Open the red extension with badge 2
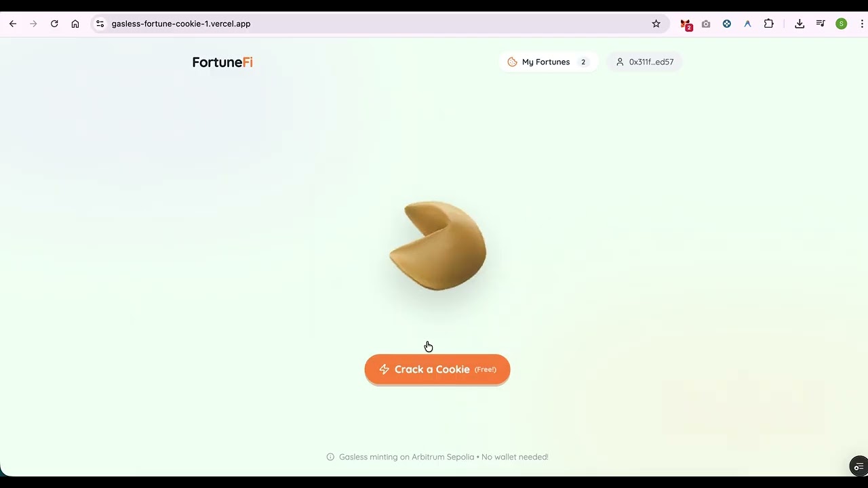The height and width of the screenshot is (488, 868). click(x=686, y=24)
